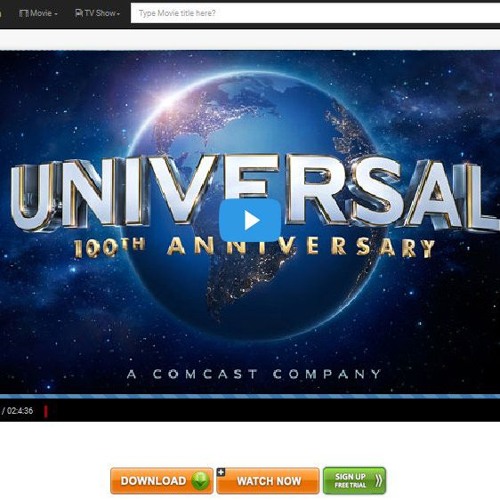Expand the TV Show dropdown caret

(x=118, y=14)
